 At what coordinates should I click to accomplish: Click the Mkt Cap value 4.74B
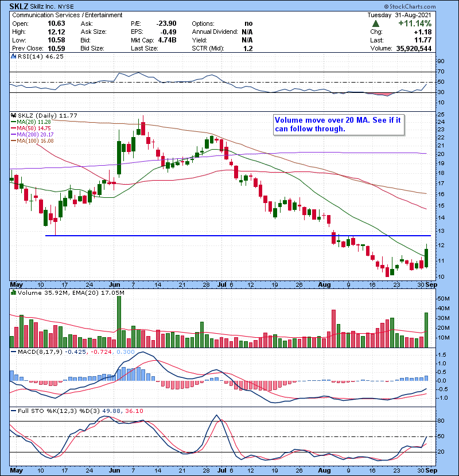point(167,40)
